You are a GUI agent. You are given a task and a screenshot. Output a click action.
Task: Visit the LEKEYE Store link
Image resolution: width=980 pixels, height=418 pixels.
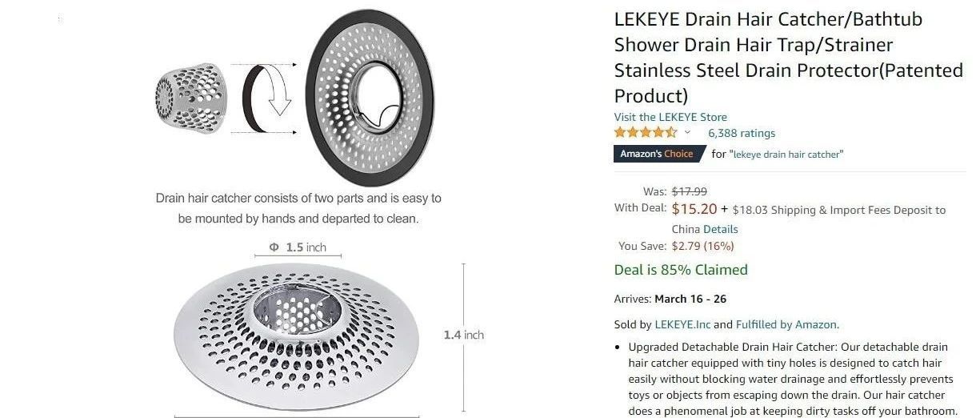[x=670, y=117]
